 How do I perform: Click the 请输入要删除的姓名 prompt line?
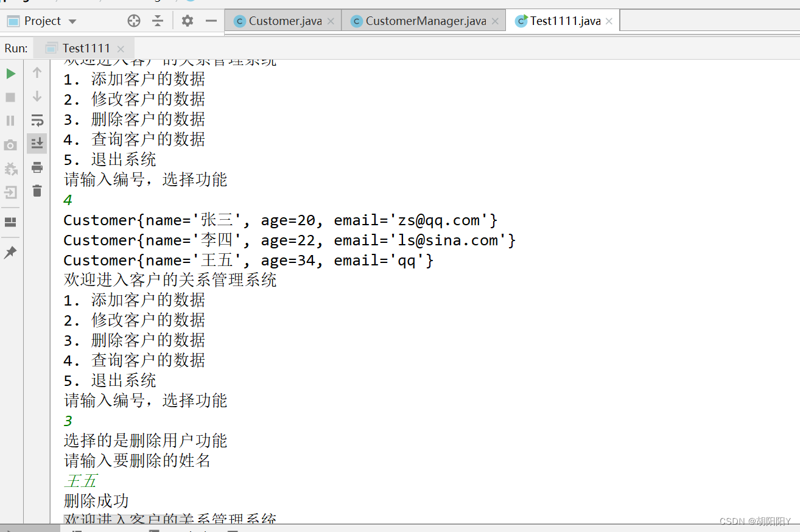coord(137,461)
